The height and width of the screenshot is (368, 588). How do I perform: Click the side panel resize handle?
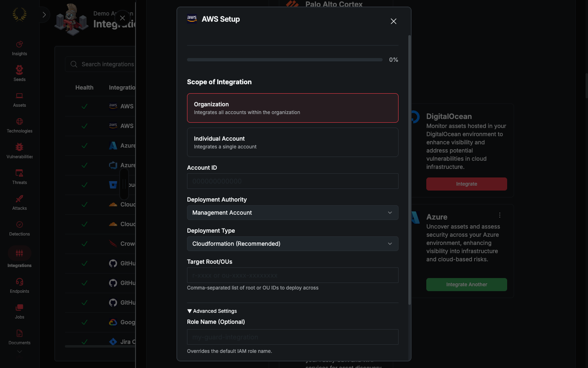click(x=124, y=184)
